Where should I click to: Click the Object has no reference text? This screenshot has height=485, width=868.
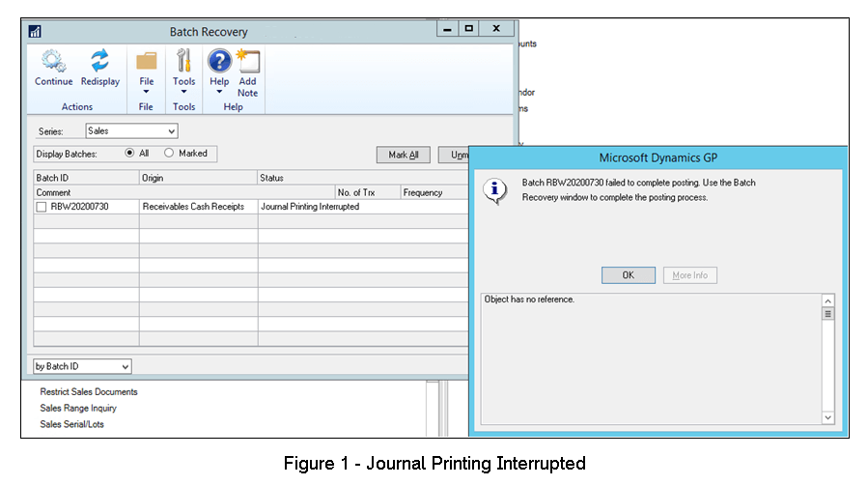point(529,300)
